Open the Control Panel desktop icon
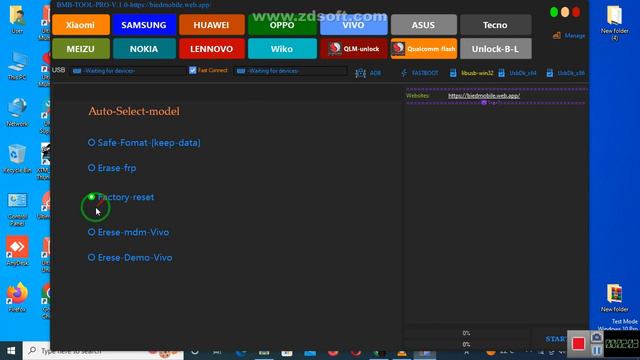This screenshot has width=640, height=360. [17, 209]
